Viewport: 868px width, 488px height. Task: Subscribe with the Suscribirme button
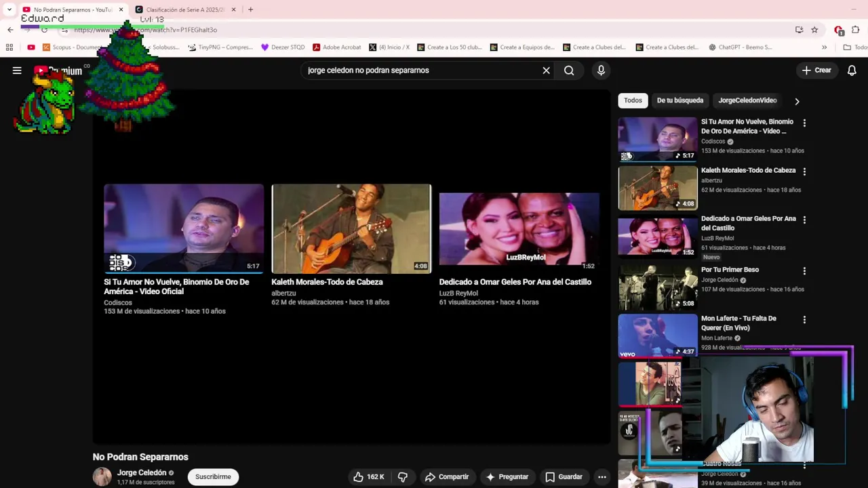point(213,476)
